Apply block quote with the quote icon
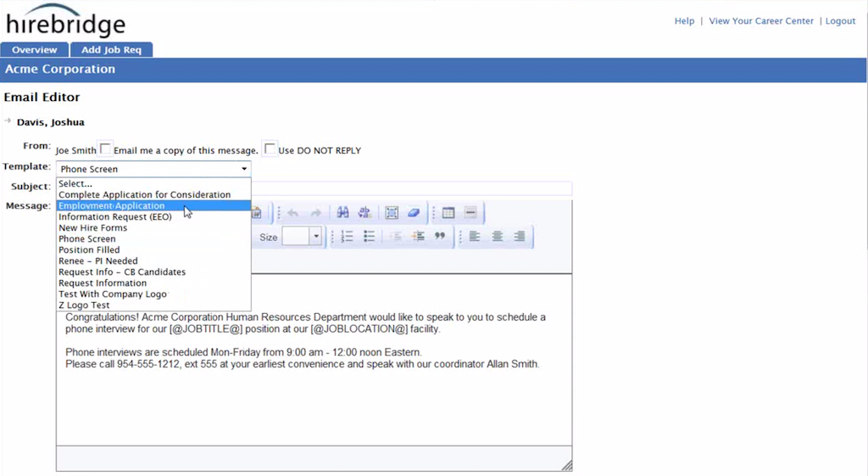868x476 pixels. coord(440,237)
